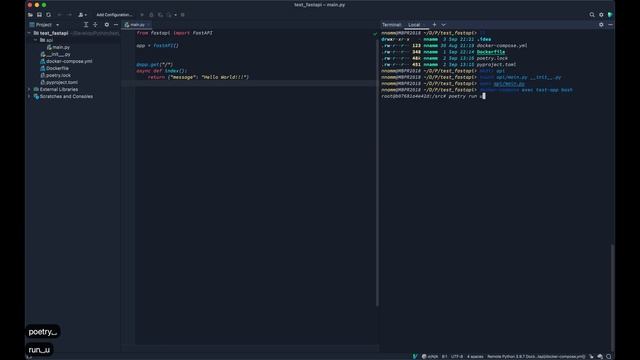The height and width of the screenshot is (360, 640).
Task: Click the inspections profile icon in status bar
Action: 600,356
